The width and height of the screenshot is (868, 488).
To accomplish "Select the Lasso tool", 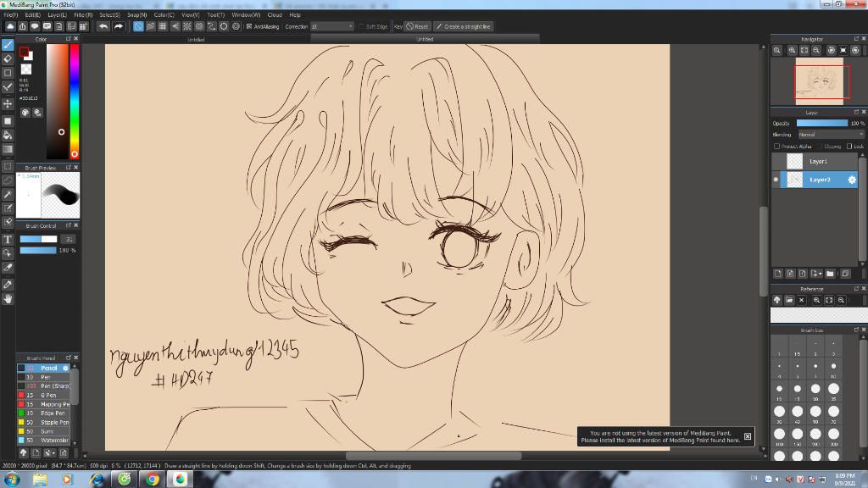I will point(8,180).
